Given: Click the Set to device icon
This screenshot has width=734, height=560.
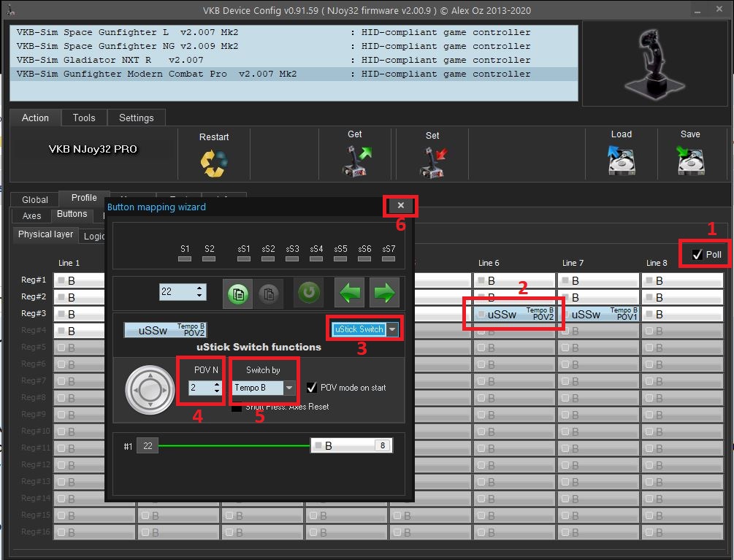Looking at the screenshot, I should (432, 161).
